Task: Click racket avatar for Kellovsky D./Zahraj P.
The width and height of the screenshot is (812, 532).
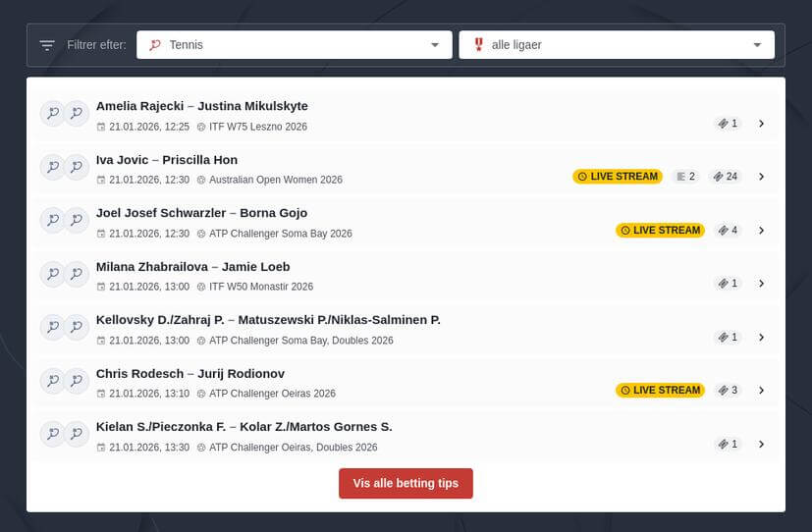Action: pyautogui.click(x=53, y=327)
